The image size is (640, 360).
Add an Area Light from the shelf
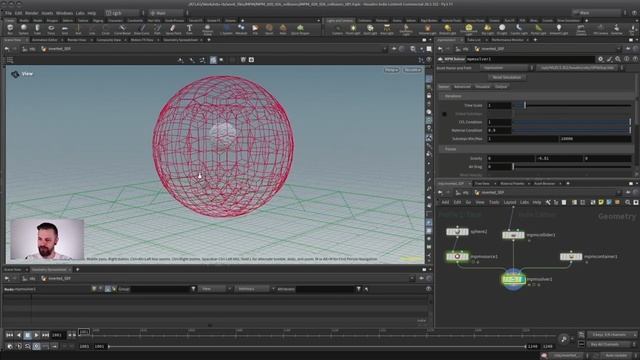click(x=387, y=29)
